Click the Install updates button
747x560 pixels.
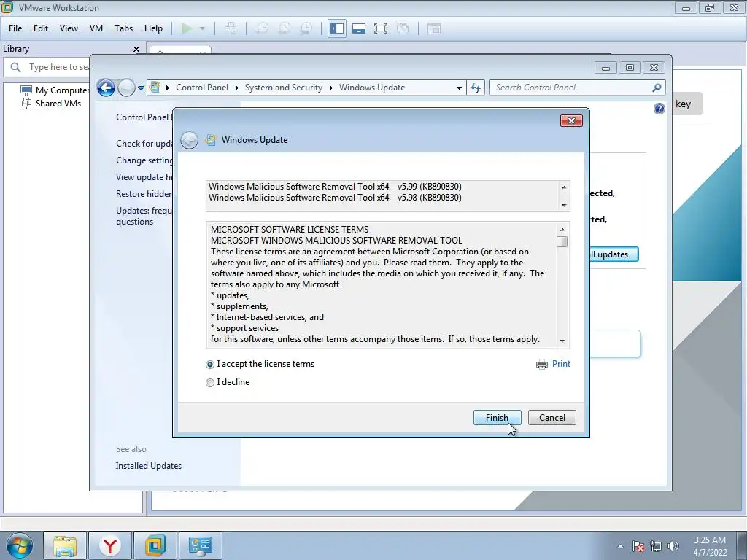614,254
